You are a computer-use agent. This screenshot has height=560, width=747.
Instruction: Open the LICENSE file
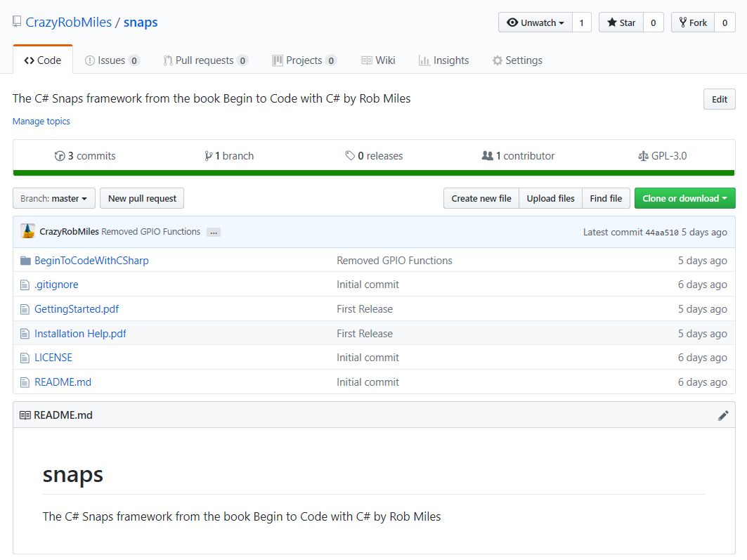click(x=53, y=358)
